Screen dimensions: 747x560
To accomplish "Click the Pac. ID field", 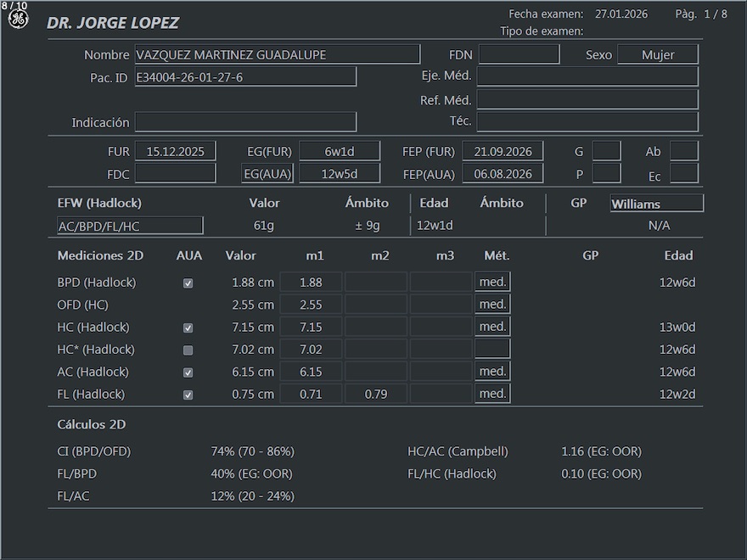I will tap(244, 77).
